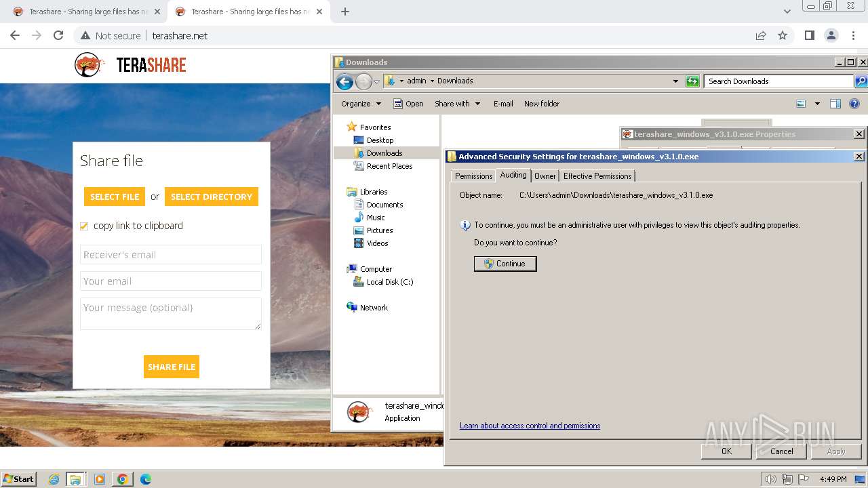Launch Internet Explorer from taskbar

coord(54,479)
